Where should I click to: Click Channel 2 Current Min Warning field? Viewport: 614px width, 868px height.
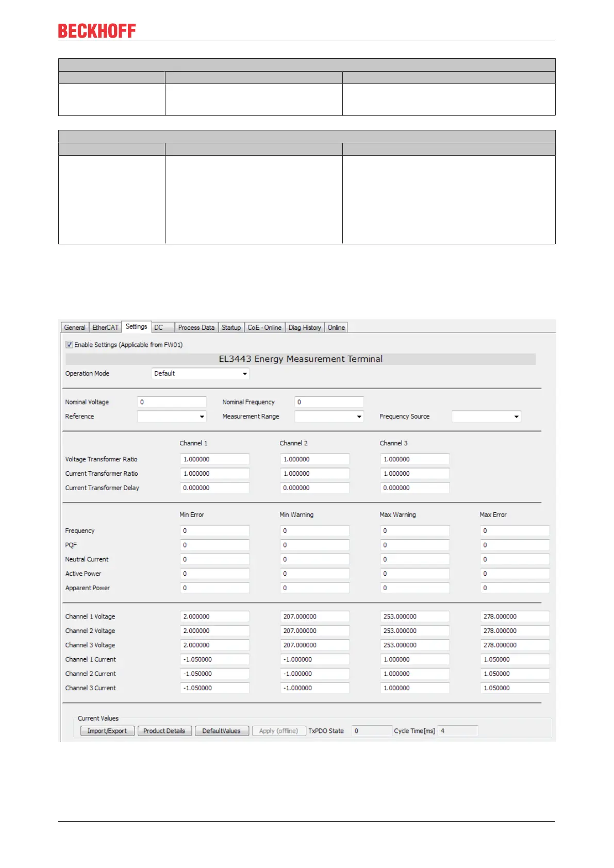click(x=315, y=674)
